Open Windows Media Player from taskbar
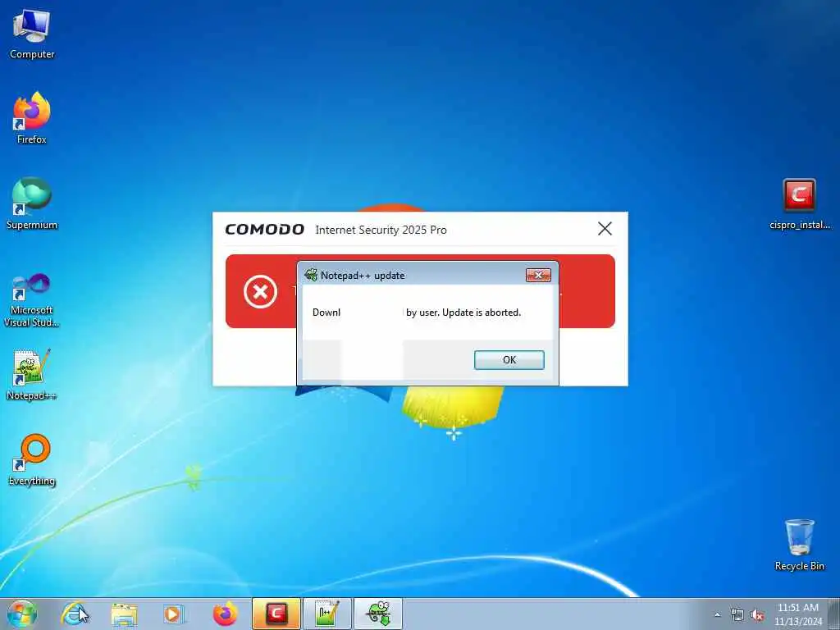The height and width of the screenshot is (630, 840). coord(173,614)
